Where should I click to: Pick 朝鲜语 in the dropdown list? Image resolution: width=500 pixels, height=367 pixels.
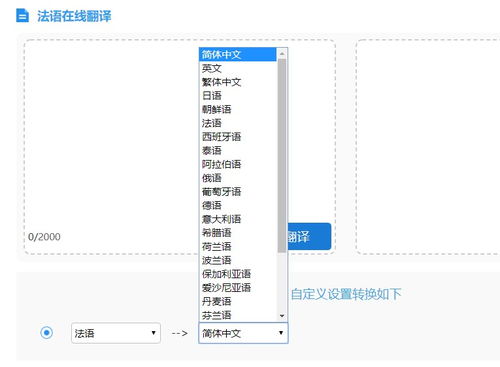point(238,109)
